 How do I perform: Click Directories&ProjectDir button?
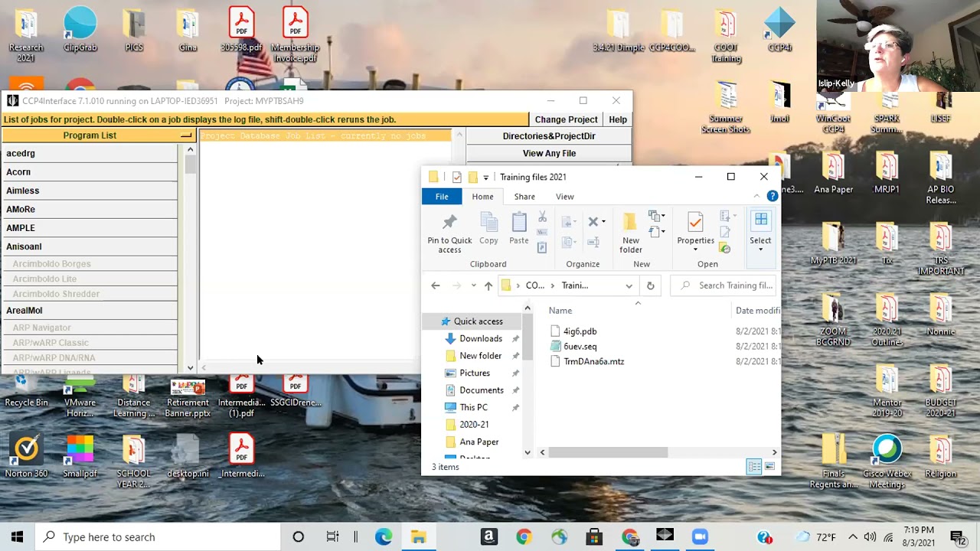(549, 136)
